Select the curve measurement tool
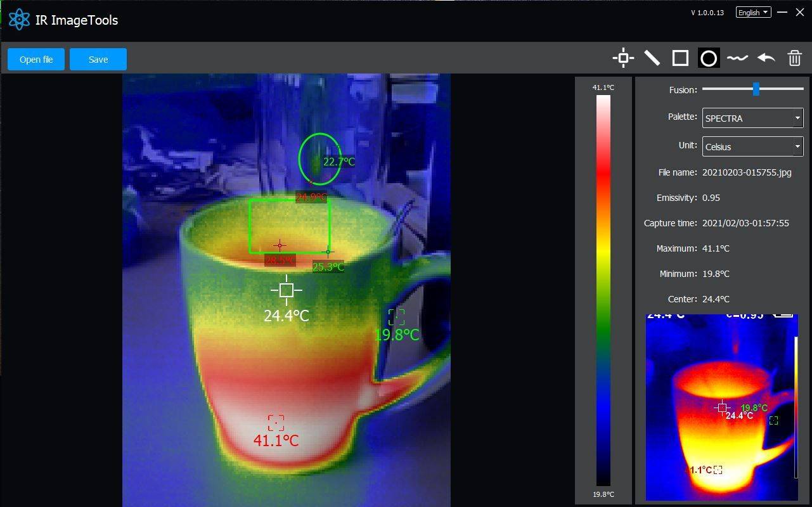This screenshot has height=507, width=812. 737,58
